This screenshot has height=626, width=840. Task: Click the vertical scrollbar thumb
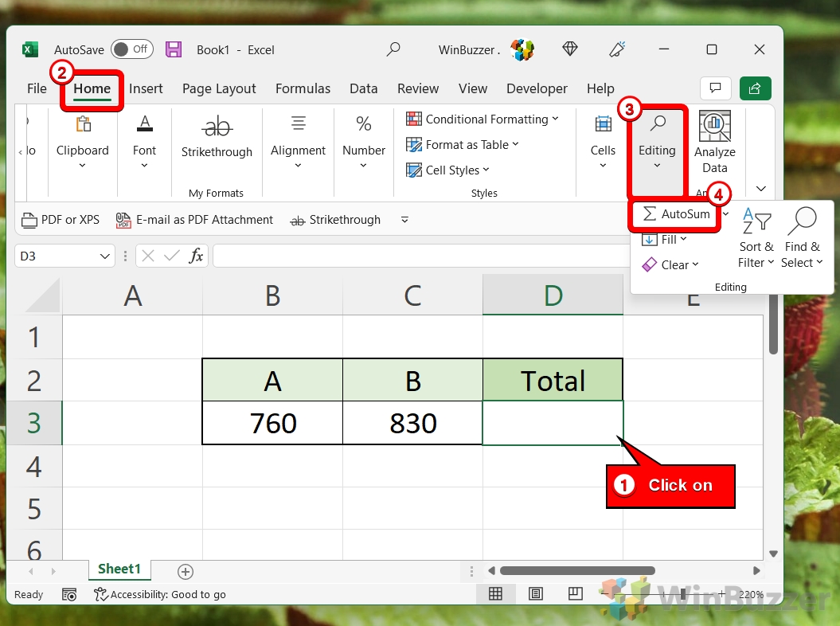773,324
